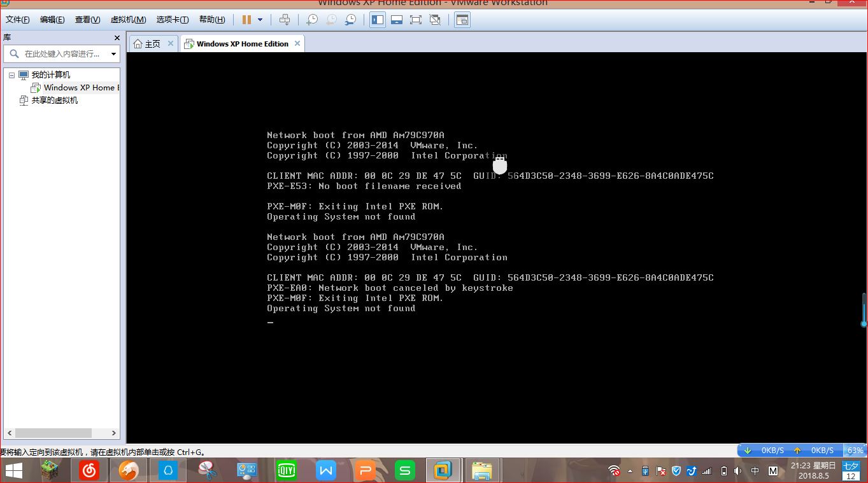Click the library scrollbar right arrow
The height and width of the screenshot is (483, 868).
[x=115, y=433]
